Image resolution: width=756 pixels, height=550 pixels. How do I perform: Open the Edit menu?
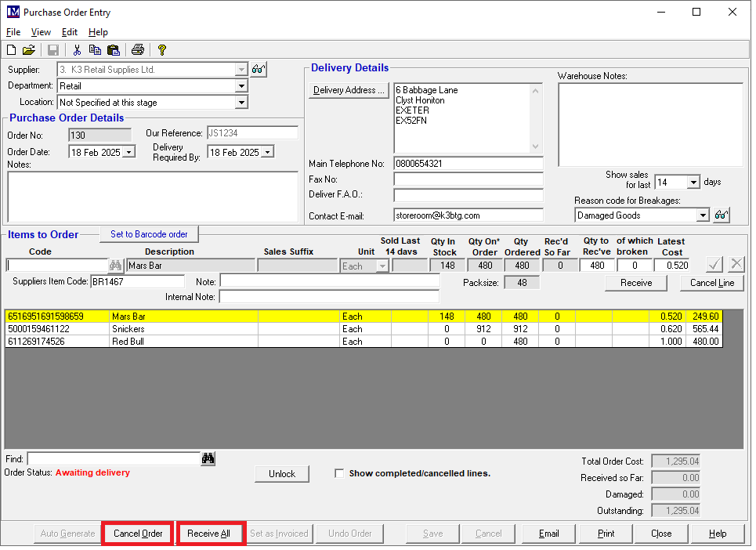pos(69,32)
